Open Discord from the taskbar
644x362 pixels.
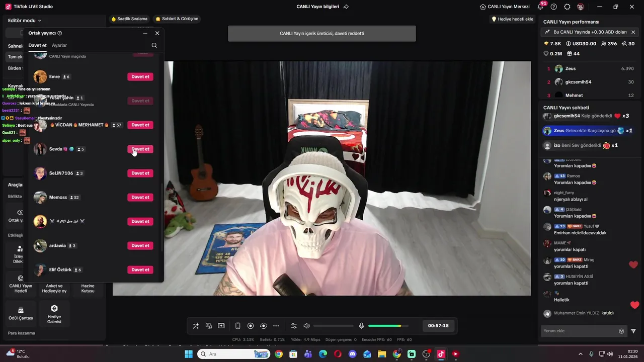point(352,354)
